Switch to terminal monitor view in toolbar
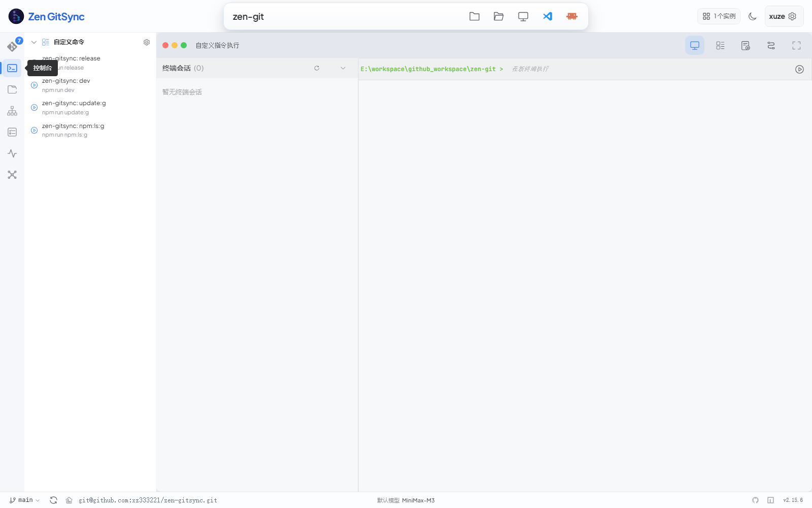 [x=695, y=45]
